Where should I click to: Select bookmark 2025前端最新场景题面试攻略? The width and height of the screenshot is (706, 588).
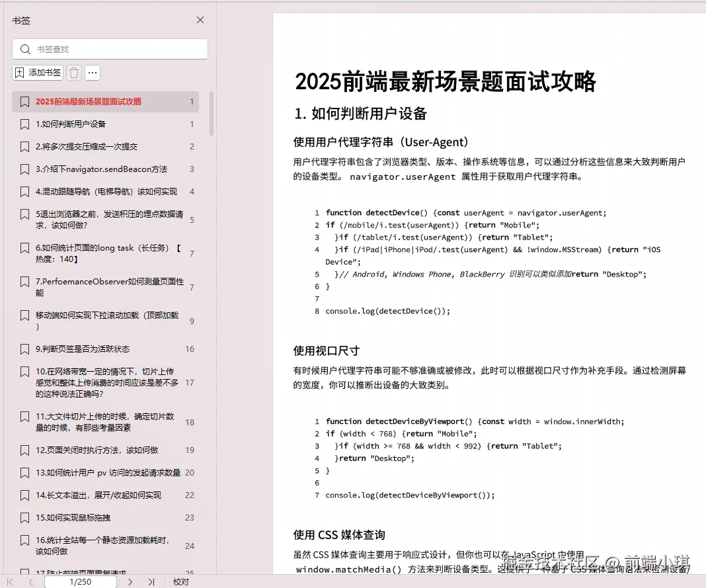105,101
